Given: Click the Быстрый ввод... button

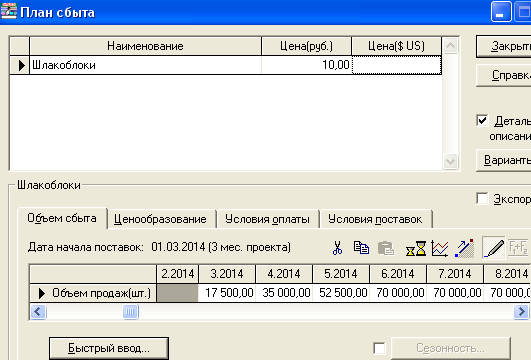Looking at the screenshot, I should pos(109,348).
